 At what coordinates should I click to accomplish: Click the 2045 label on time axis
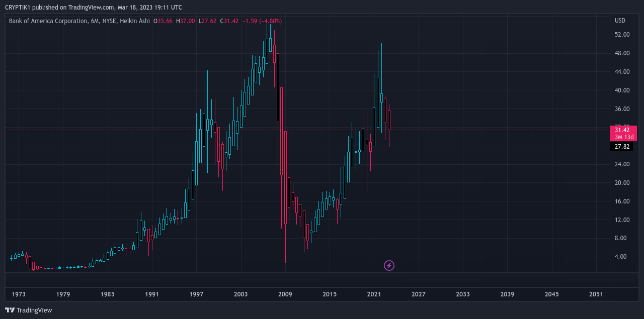tap(551, 294)
